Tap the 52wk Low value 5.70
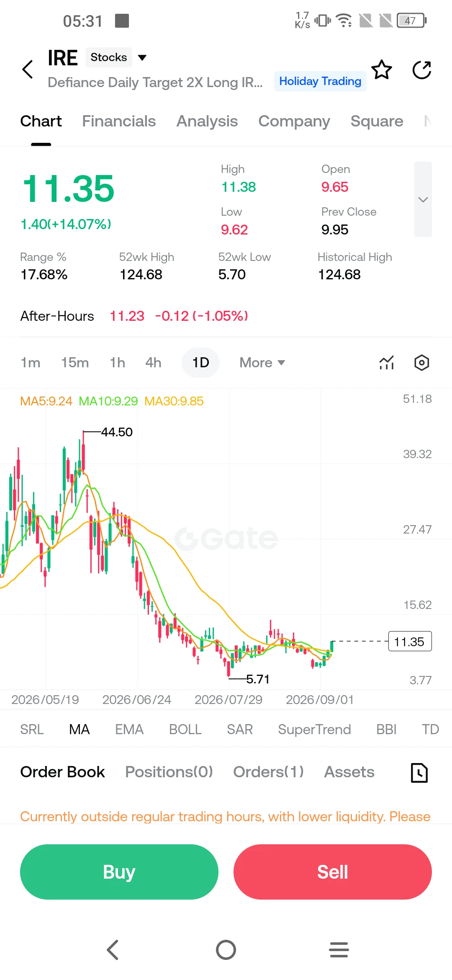The image size is (452, 980). click(x=232, y=275)
